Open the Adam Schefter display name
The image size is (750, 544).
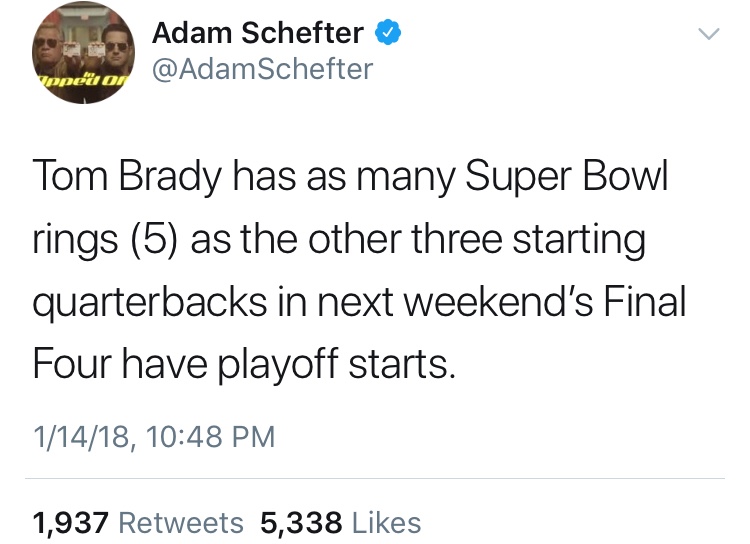click(258, 33)
